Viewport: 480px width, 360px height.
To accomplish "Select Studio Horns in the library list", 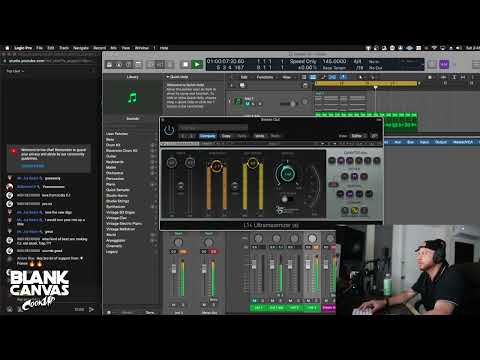I will point(117,195).
